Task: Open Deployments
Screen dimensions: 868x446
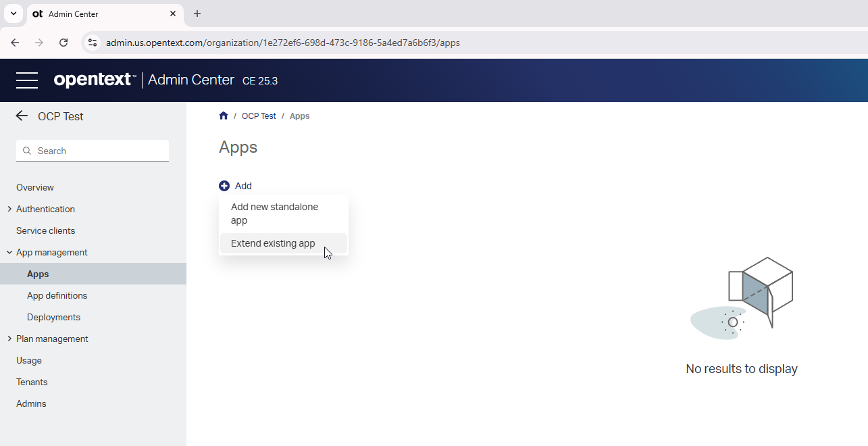Action: coord(53,317)
